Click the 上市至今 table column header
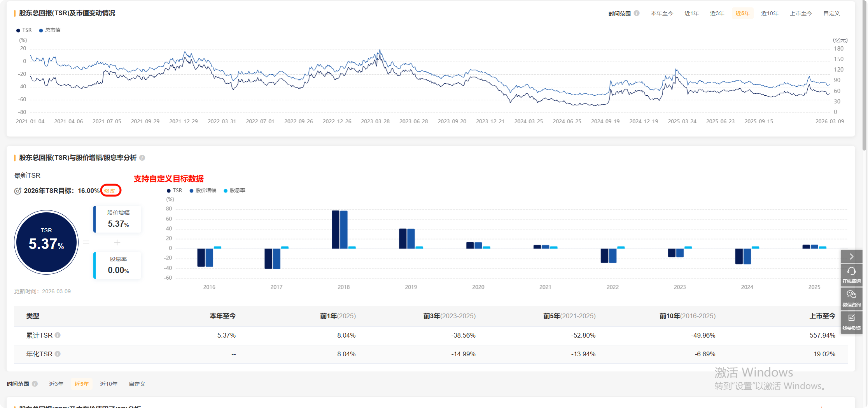 pyautogui.click(x=822, y=316)
